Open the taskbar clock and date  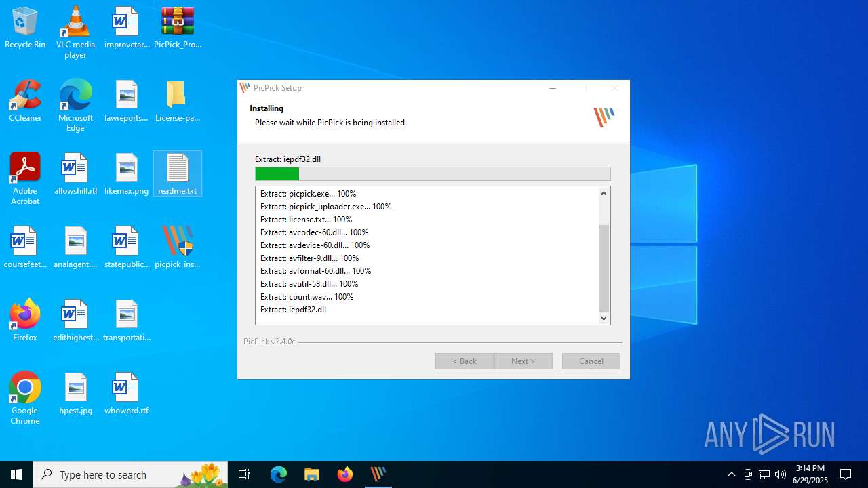click(810, 474)
